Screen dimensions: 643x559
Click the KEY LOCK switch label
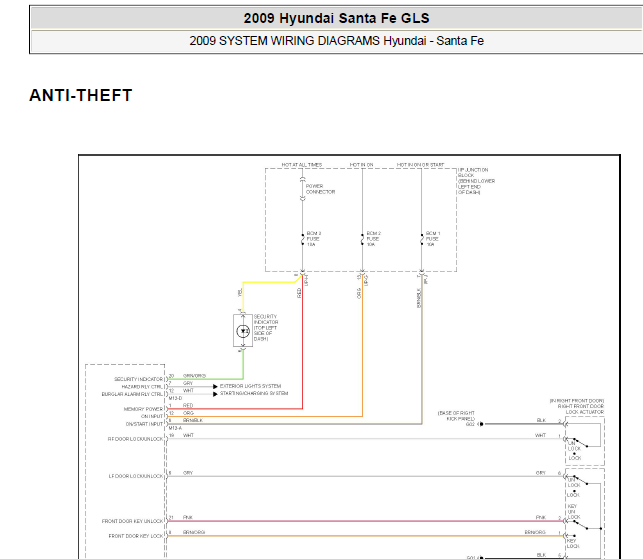573,543
